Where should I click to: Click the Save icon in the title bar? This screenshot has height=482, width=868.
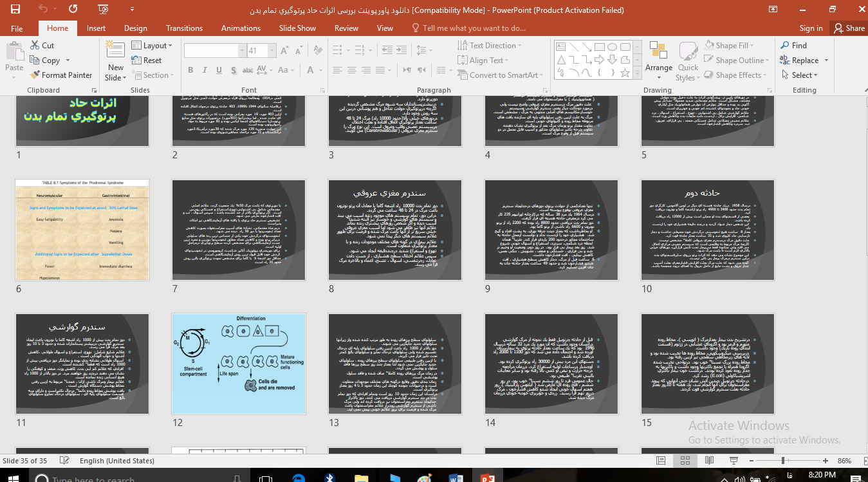coord(15,9)
